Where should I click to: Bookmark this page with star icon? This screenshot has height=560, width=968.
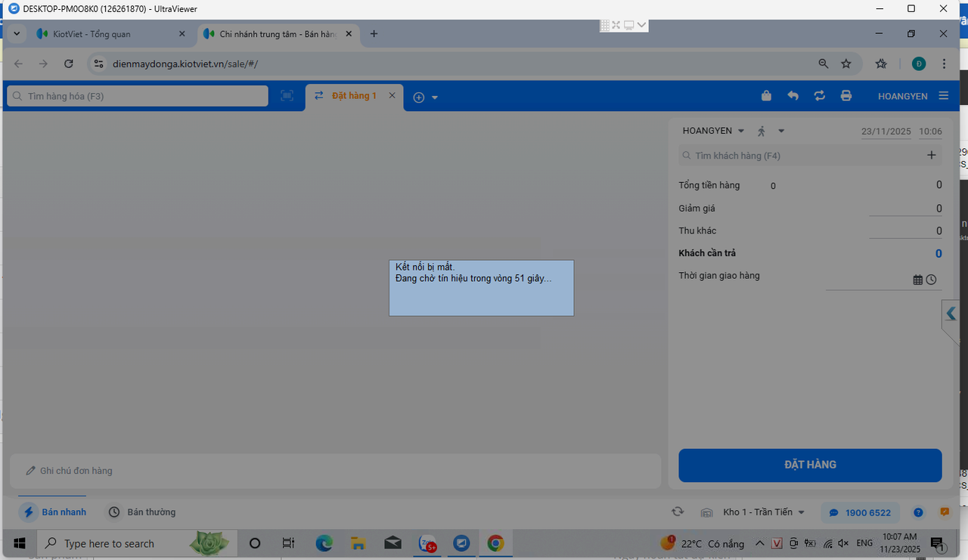[x=846, y=64]
